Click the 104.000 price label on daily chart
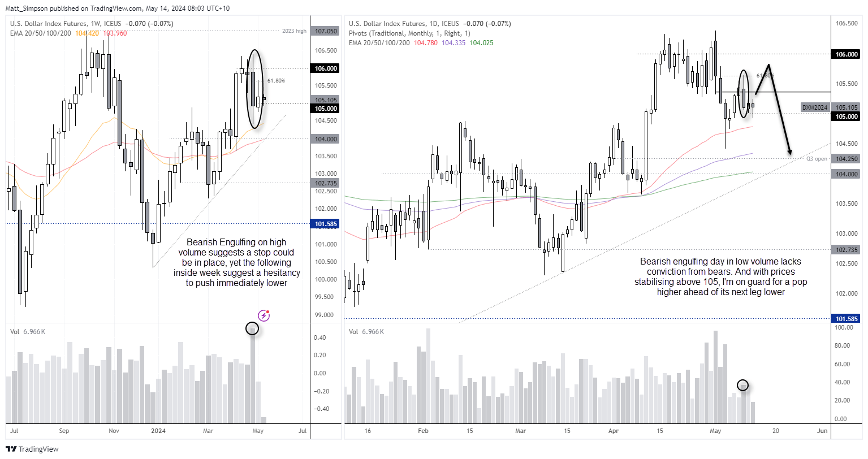 [847, 174]
